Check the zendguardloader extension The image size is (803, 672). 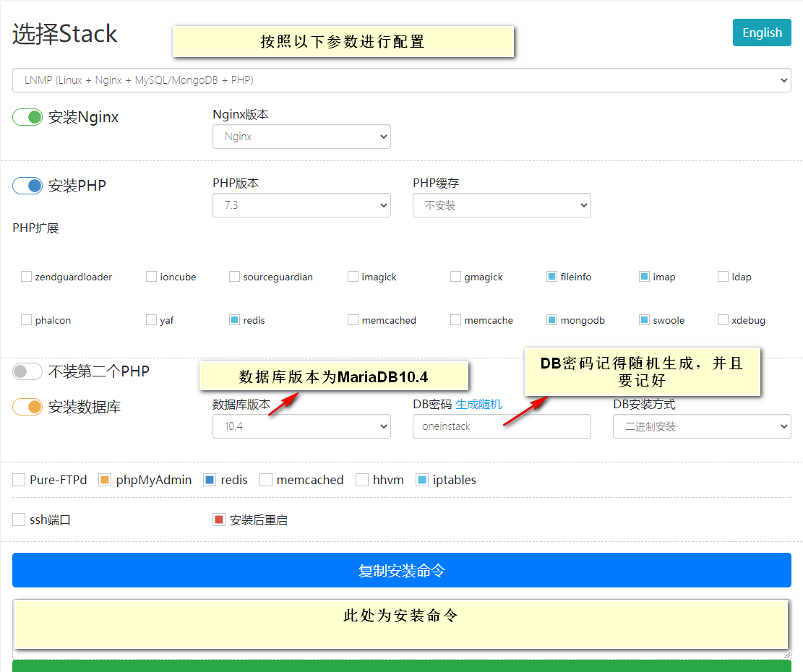[26, 277]
